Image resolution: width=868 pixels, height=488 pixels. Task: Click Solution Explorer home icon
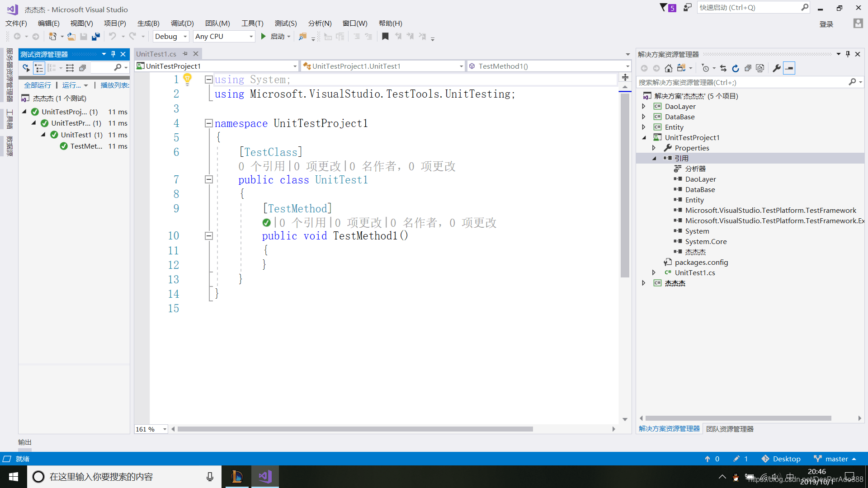[669, 68]
